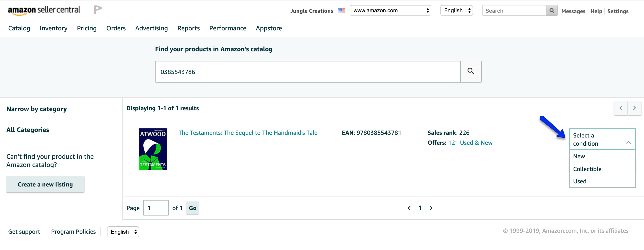Screen dimensions: 644x250
Task: Focus the Page number input field
Action: coord(156,208)
